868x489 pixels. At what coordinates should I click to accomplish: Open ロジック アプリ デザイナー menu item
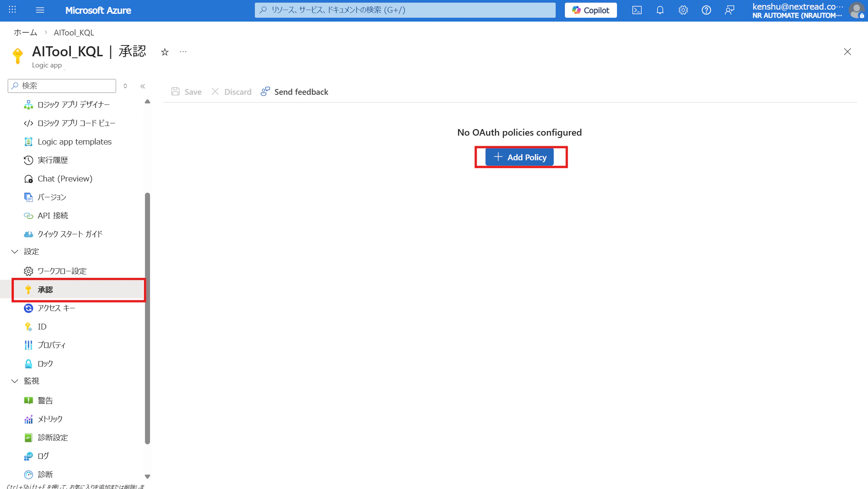73,105
